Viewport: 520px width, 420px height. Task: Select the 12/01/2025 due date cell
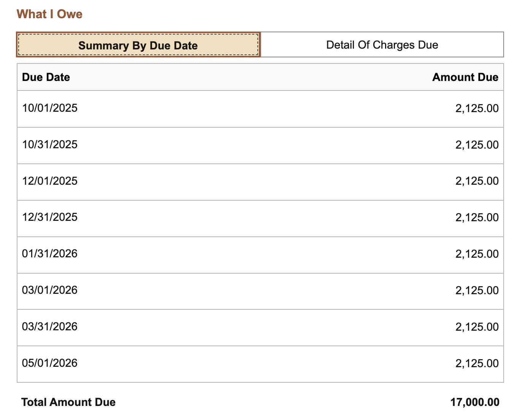pos(50,181)
